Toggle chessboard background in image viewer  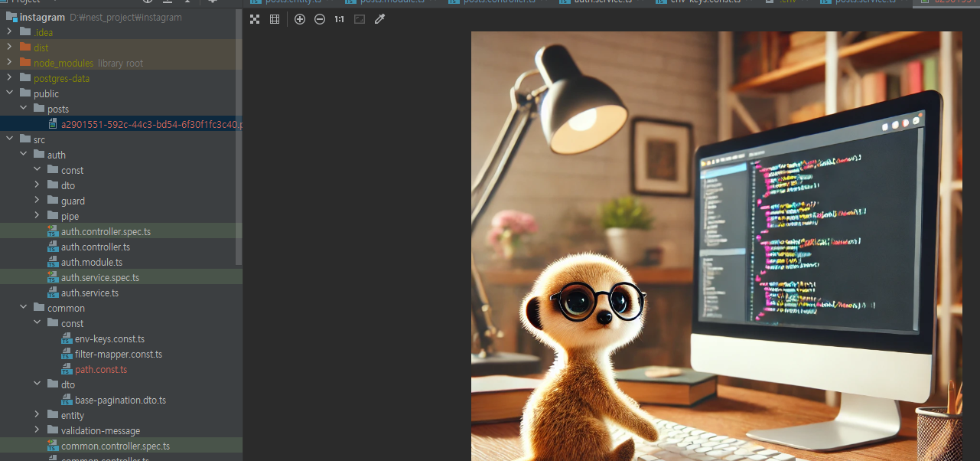click(255, 19)
